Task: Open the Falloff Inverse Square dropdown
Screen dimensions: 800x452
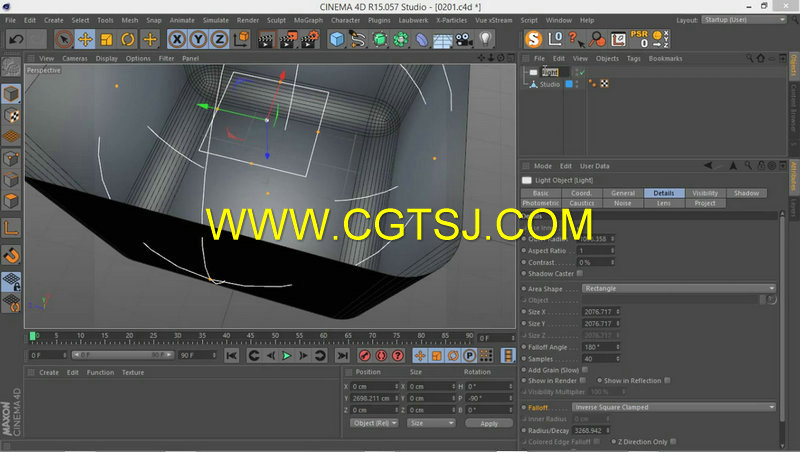Action: [674, 407]
